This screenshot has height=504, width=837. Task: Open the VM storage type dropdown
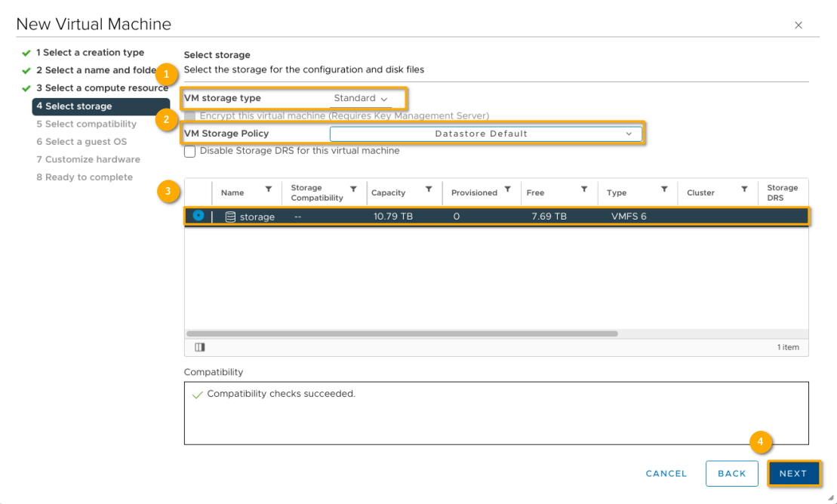(361, 98)
